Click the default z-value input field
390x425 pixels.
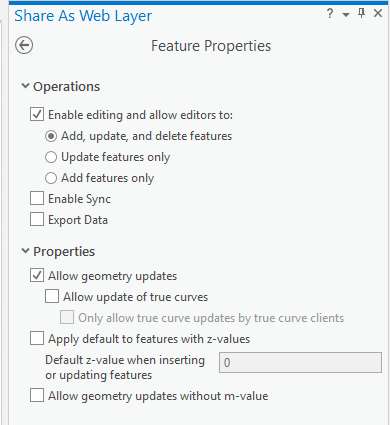click(300, 362)
